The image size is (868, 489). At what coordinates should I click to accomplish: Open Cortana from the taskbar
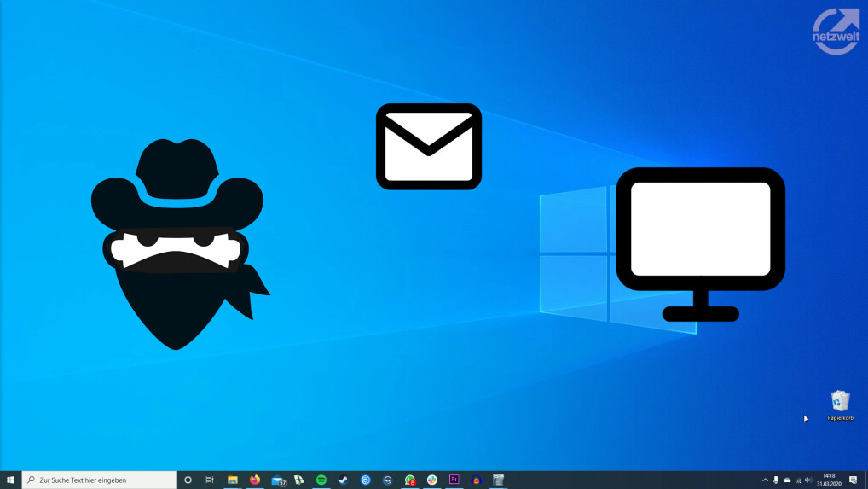pos(188,480)
